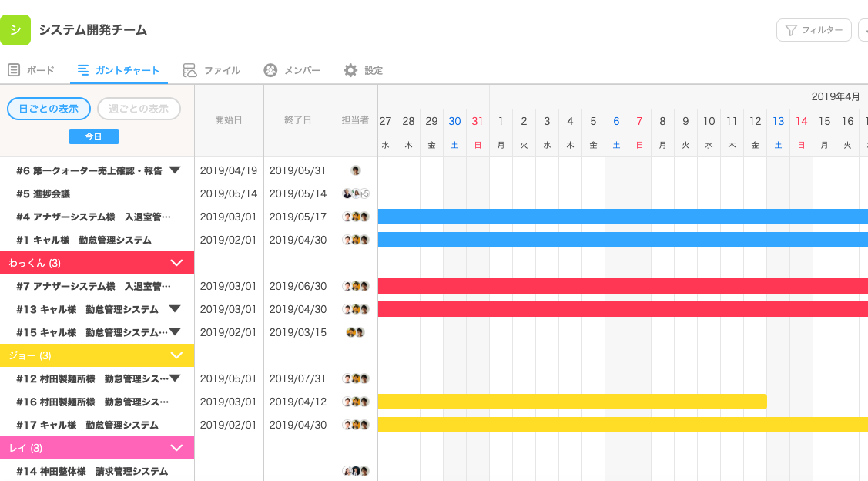Expand task #6 第一クォーター売上確認 disclosure triangle
868x481 pixels.
[176, 170]
